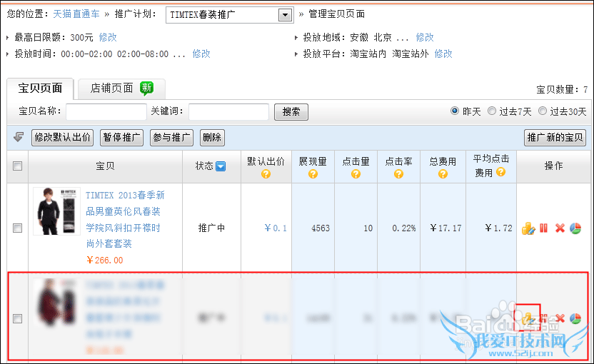Image resolution: width=594 pixels, height=364 pixels.
Task: Focus the 宝贝名称 input field
Action: 106,112
